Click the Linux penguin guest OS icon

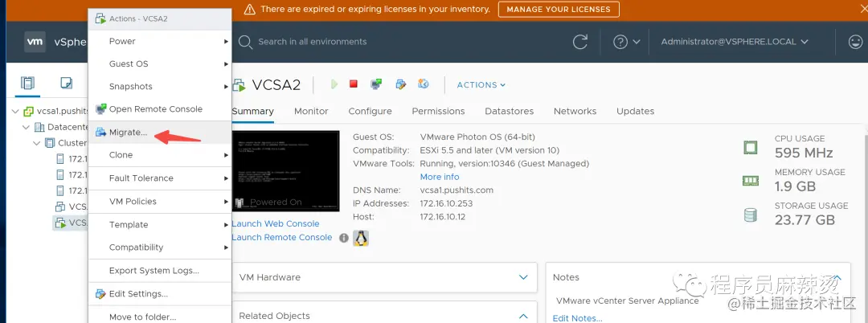(x=361, y=238)
